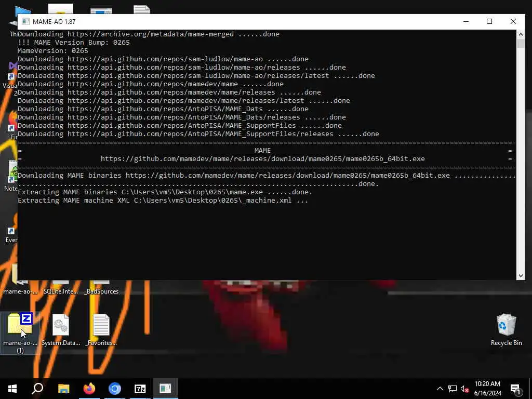
Task: Click the MAME-AO window title bar icon
Action: pos(25,21)
